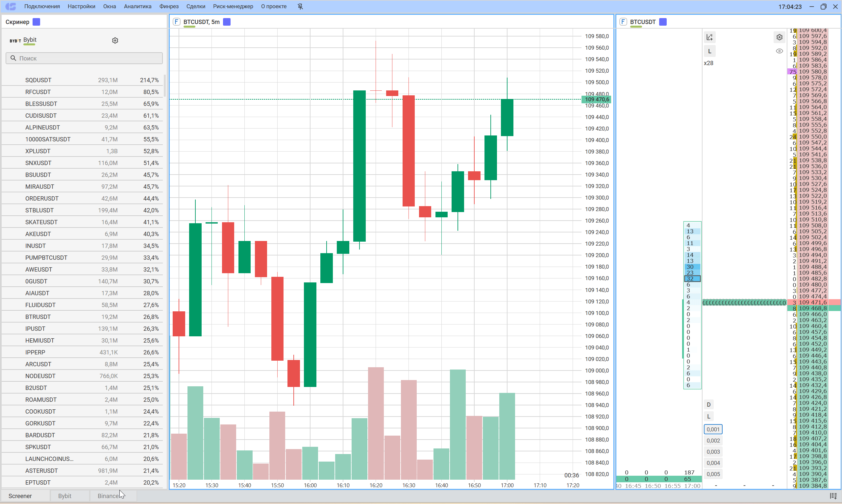Open the Bybit screener settings gear
The width and height of the screenshot is (842, 504).
[115, 40]
